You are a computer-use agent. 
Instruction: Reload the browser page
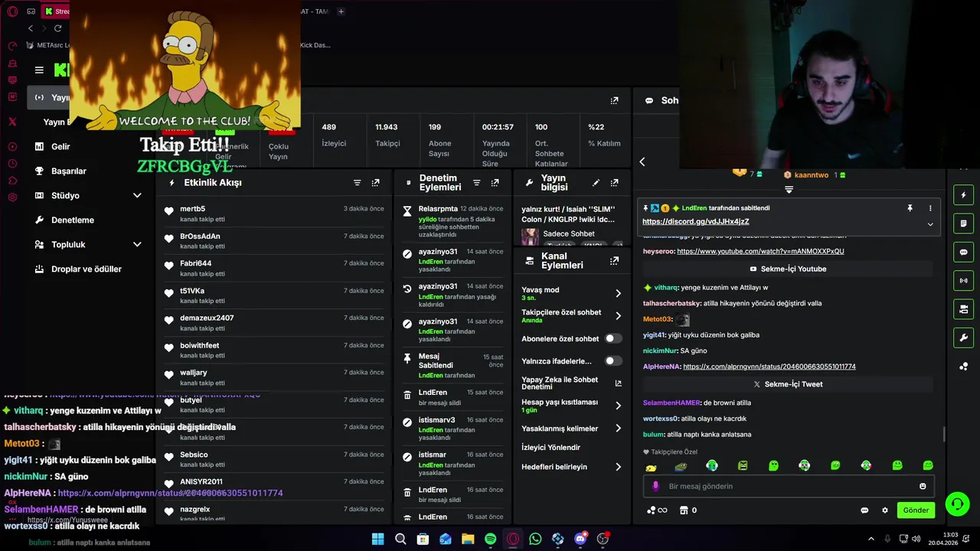[x=57, y=28]
